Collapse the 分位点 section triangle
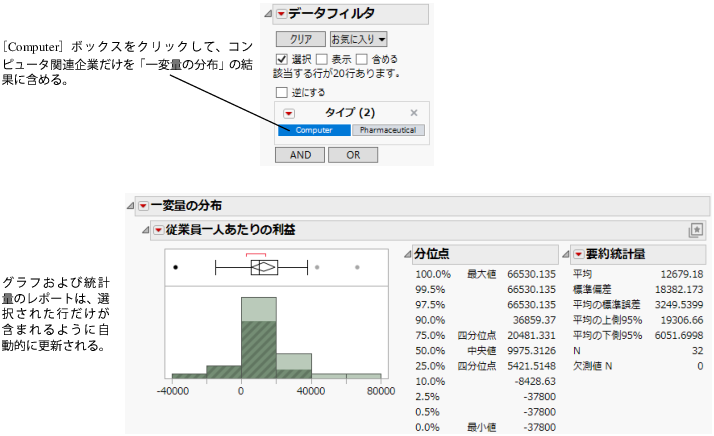Viewport: 714px width, 436px height. tap(408, 254)
